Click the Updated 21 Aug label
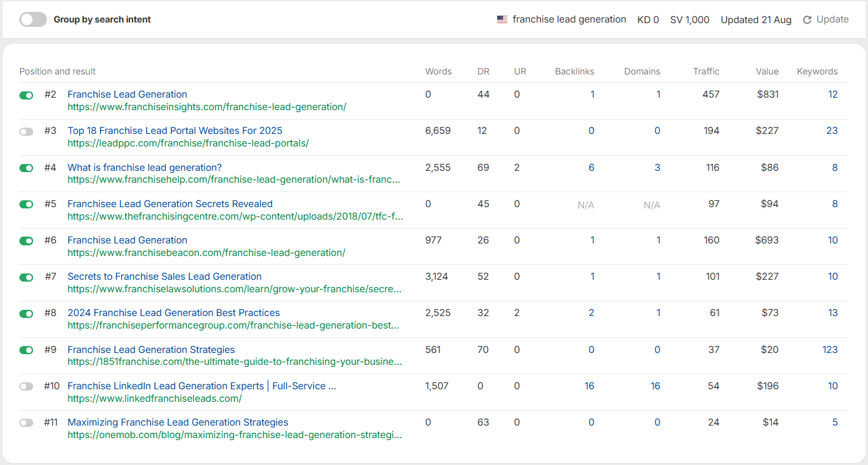Screen dimensions: 868x465 [x=756, y=19]
